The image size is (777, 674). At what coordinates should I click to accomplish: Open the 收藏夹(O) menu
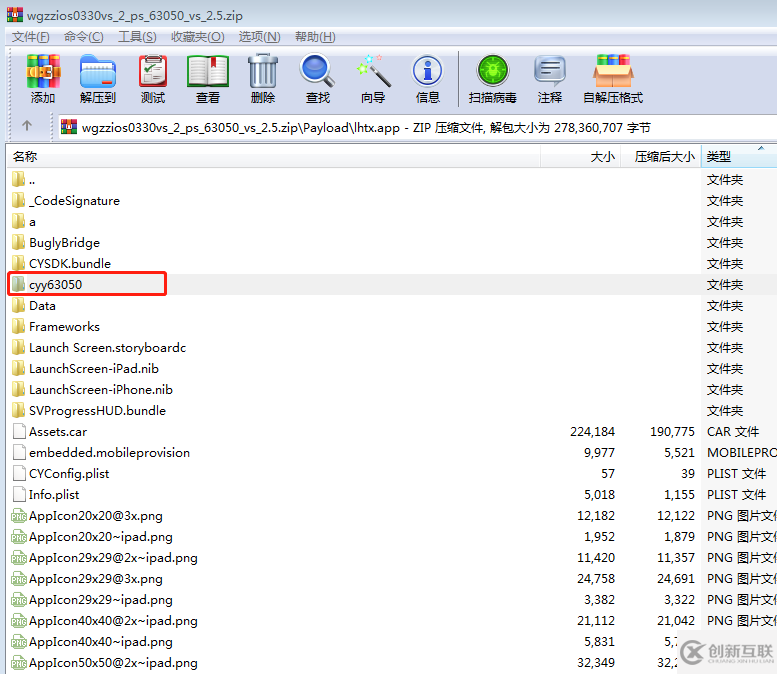click(x=198, y=37)
